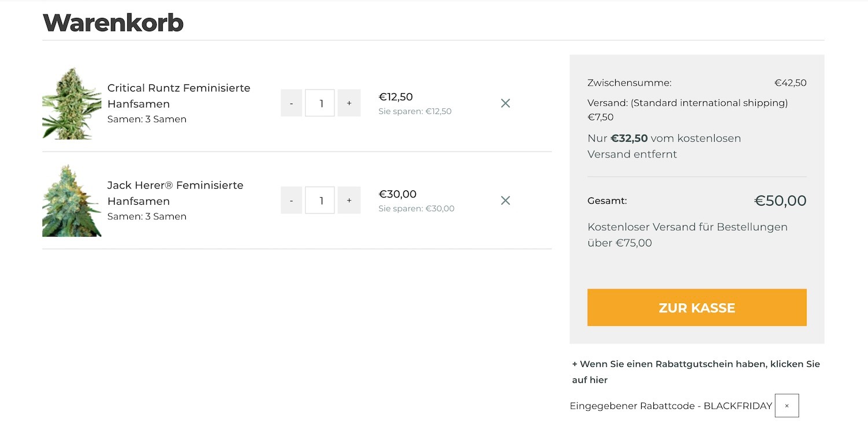Click the Critical Runtz price €12,50

tap(396, 97)
